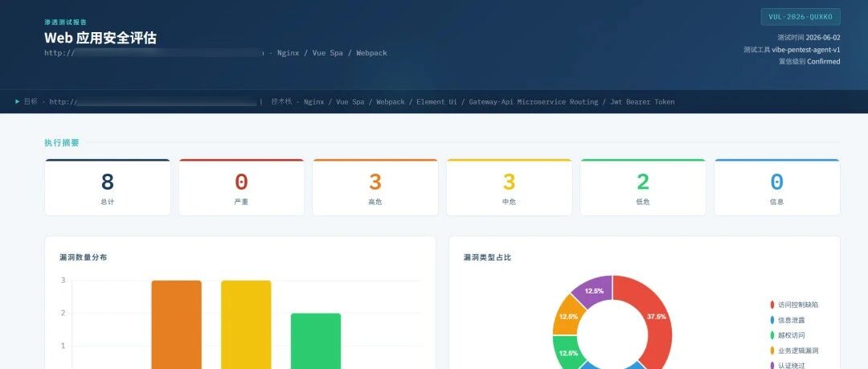Click the purple 12.5% donut segment

pyautogui.click(x=594, y=290)
